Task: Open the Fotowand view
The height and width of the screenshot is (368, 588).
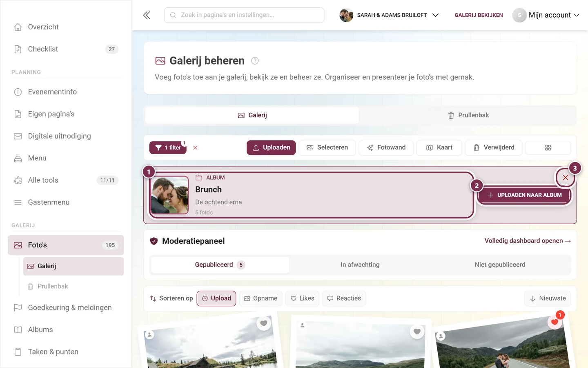Action: tap(386, 148)
